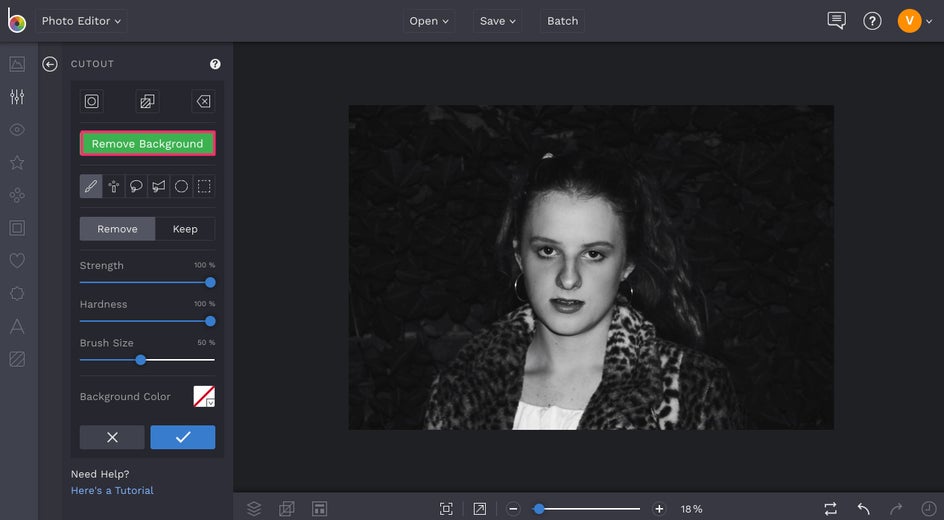Screen dimensions: 944x520
Task: Fit image to screen icon
Action: click(446, 509)
